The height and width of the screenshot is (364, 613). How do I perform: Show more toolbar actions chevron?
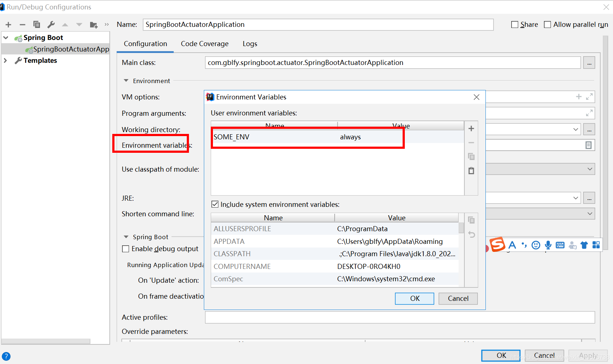pyautogui.click(x=107, y=24)
